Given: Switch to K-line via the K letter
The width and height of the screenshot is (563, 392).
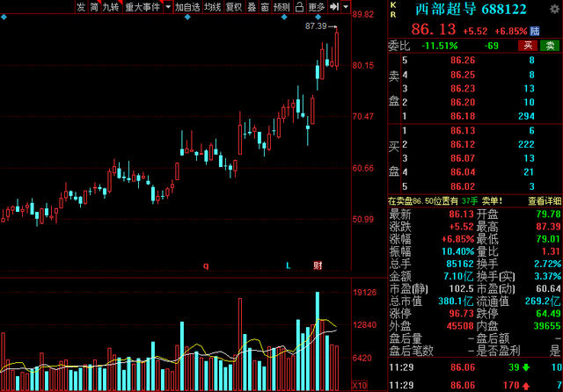Looking at the screenshot, I should pos(393,5).
